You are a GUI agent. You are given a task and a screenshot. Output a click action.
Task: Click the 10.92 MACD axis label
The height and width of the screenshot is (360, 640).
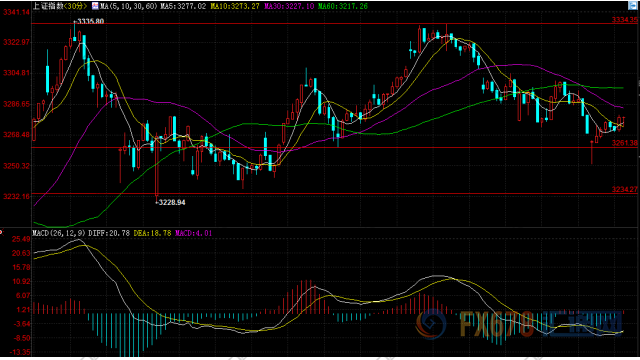pos(21,282)
